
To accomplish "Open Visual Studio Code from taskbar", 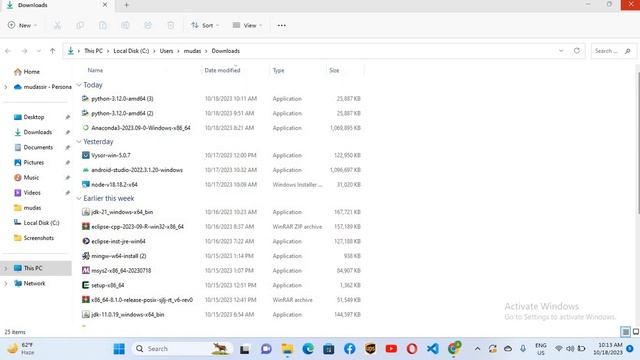I will coord(433,349).
